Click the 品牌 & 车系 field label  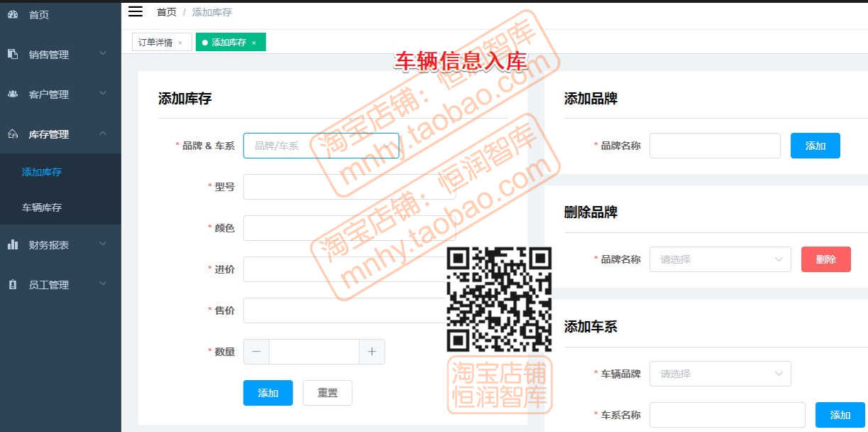[x=209, y=146]
